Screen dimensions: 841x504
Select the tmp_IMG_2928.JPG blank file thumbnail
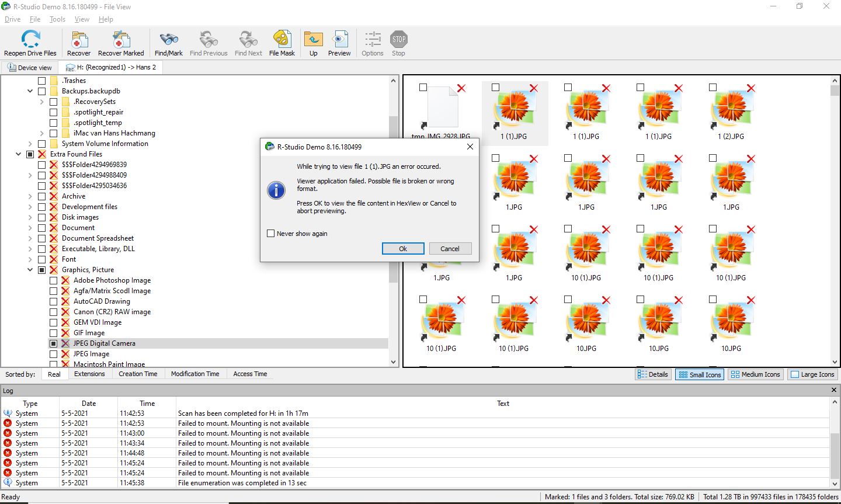(442, 107)
